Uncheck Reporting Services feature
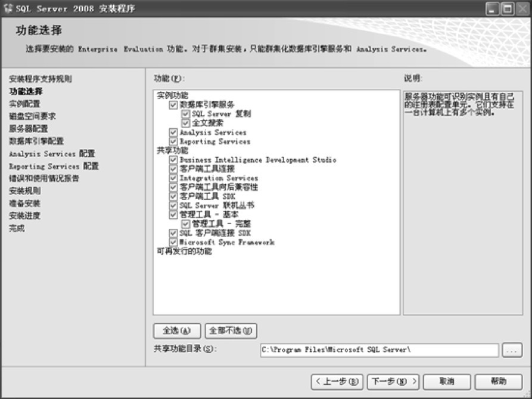532x399 pixels. pyautogui.click(x=173, y=141)
